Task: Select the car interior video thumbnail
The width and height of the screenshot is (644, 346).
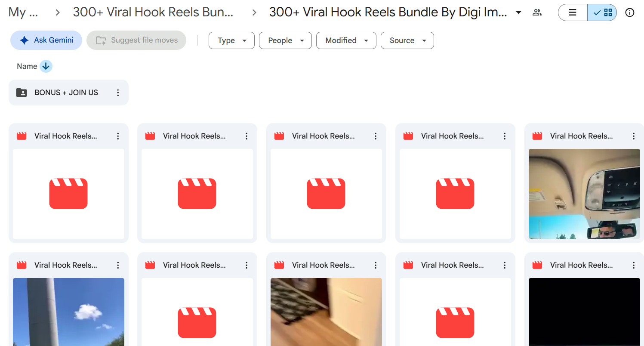Action: click(584, 194)
